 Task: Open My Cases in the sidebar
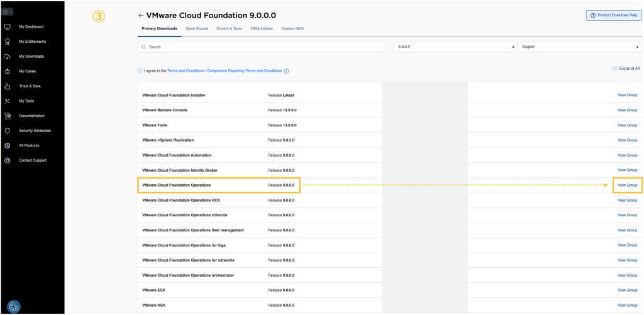28,71
